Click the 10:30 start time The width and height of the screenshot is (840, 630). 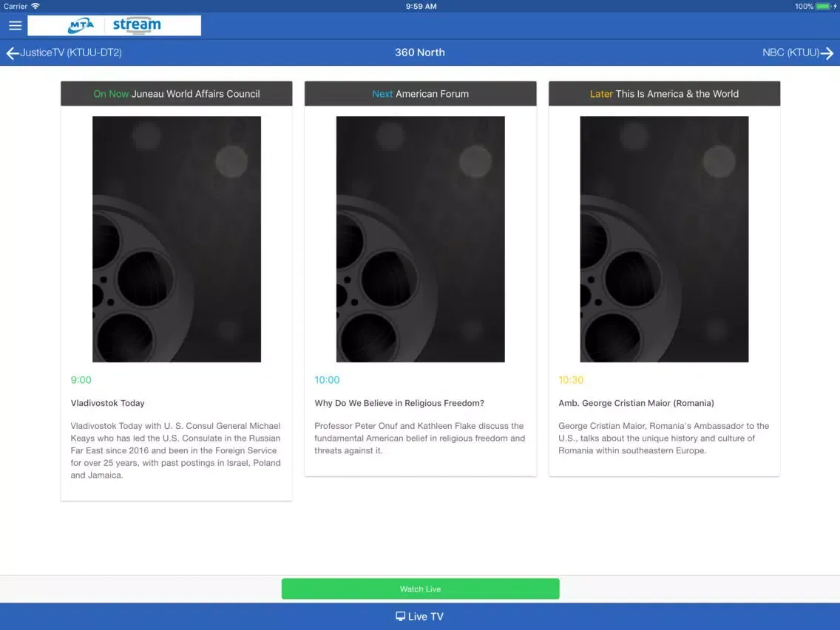571,380
